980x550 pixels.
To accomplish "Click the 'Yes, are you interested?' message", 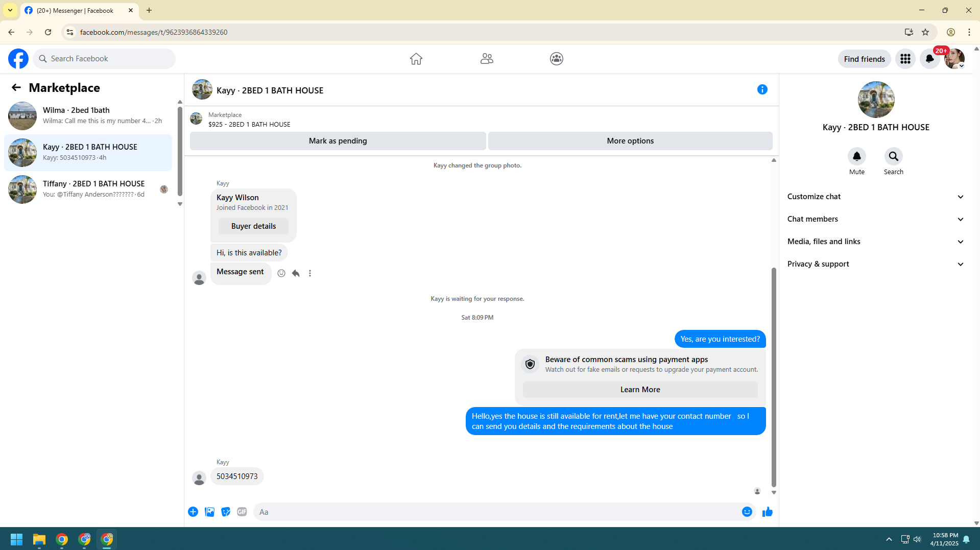I will [x=720, y=339].
